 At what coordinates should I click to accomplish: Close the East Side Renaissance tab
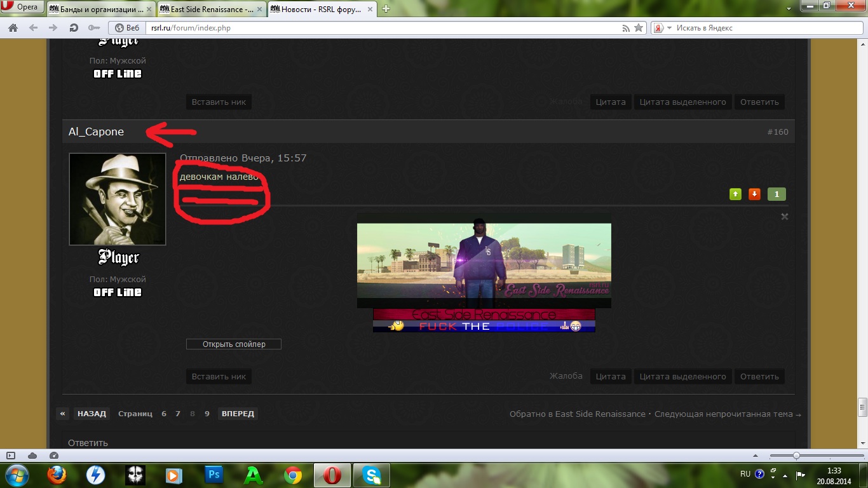click(x=259, y=10)
